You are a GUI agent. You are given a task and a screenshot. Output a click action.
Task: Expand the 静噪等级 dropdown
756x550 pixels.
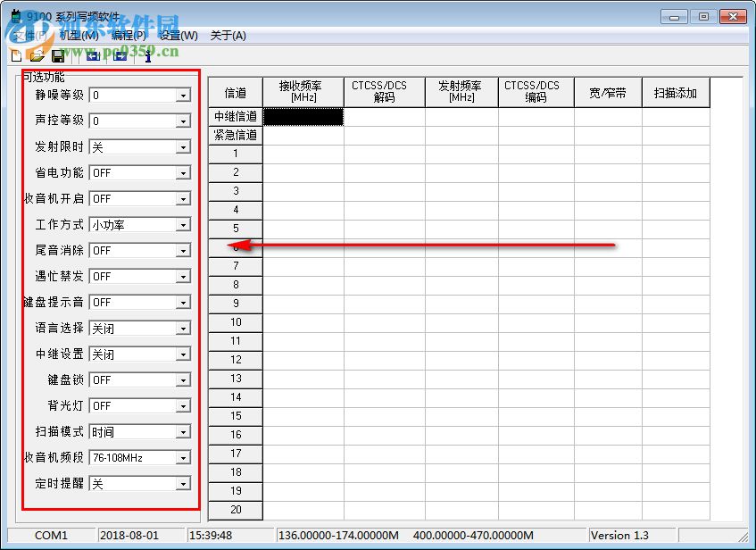tap(183, 96)
